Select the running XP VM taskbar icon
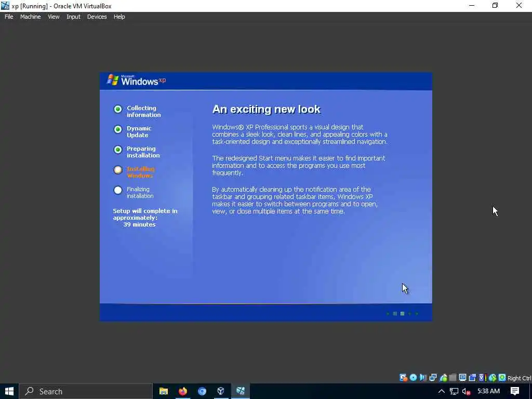Viewport: 532px width, 399px height. click(241, 391)
